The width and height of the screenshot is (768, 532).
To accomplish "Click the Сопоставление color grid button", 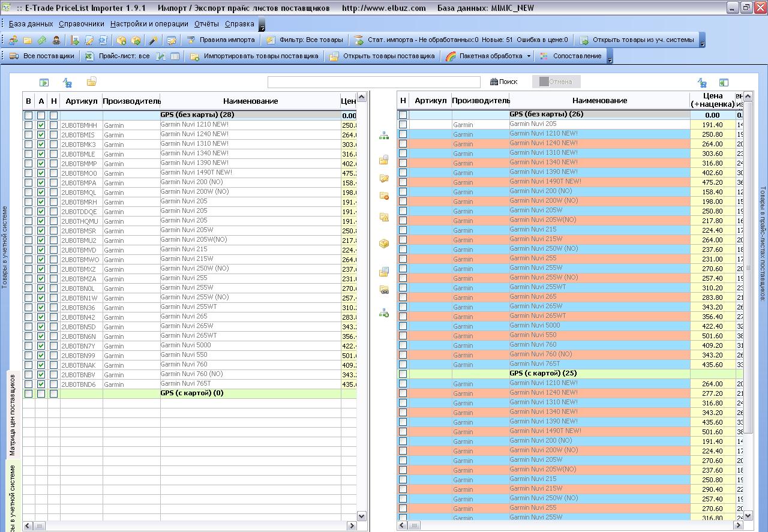I will 570,56.
